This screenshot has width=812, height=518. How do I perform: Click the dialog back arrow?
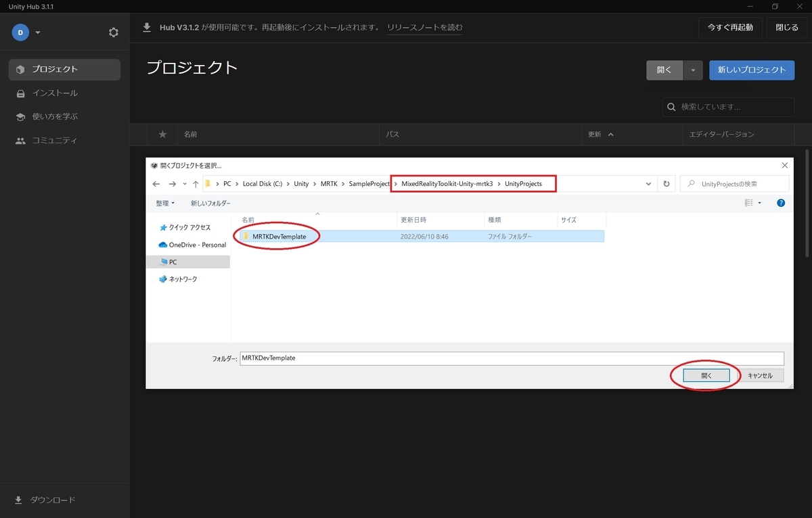[156, 184]
